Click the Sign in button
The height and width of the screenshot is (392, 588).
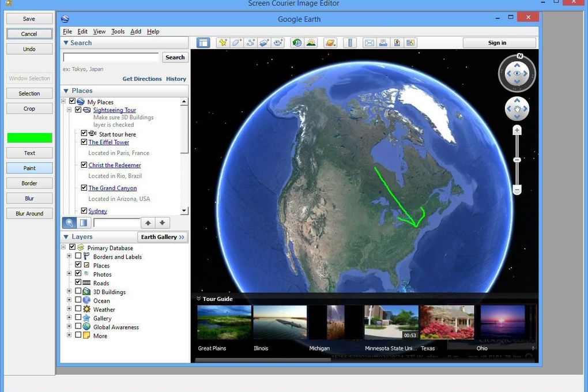[x=499, y=43]
